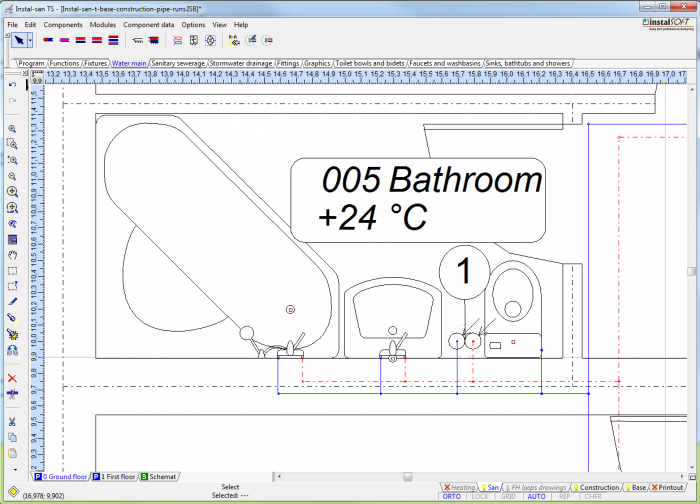Image resolution: width=700 pixels, height=504 pixels.
Task: Click the horizontal scrollbar thumb
Action: point(407,477)
